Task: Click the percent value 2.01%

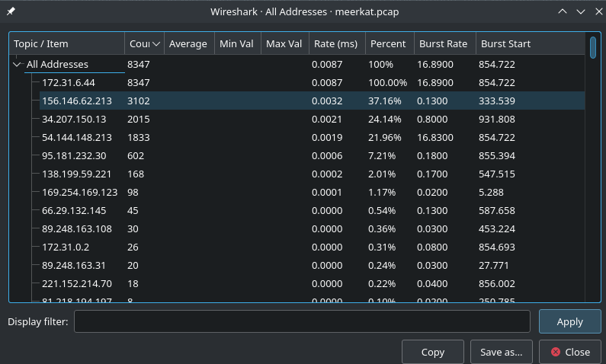Action: tap(382, 174)
